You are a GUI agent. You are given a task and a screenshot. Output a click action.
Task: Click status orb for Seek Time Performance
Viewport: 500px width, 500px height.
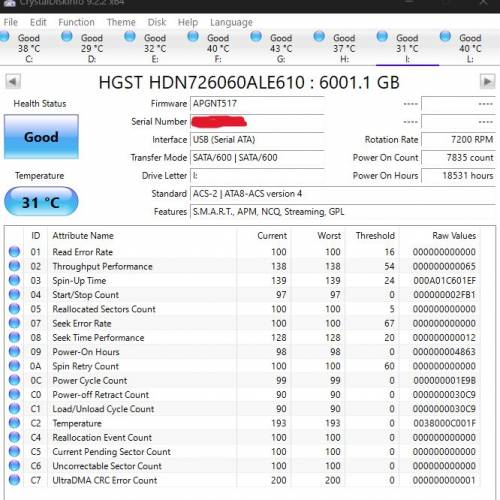(x=14, y=337)
